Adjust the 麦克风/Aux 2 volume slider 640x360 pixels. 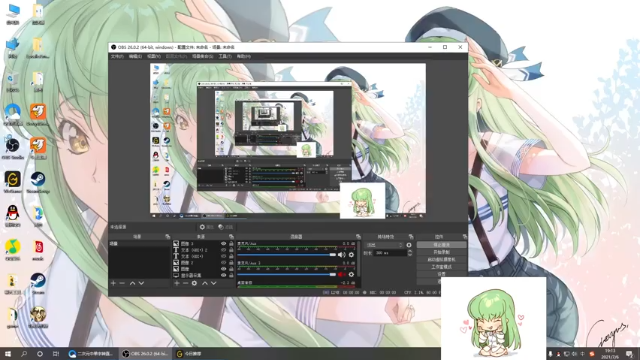click(287, 274)
